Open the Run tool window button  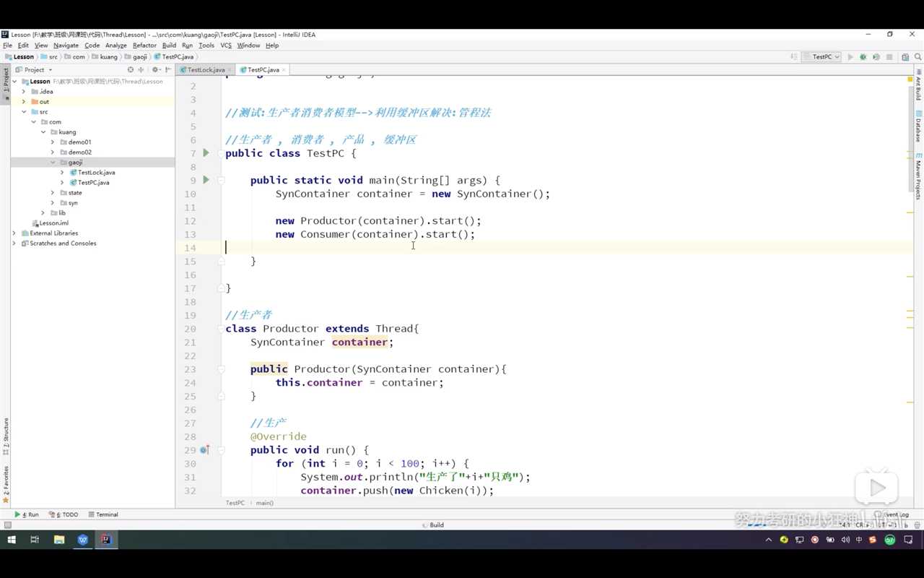coord(27,514)
